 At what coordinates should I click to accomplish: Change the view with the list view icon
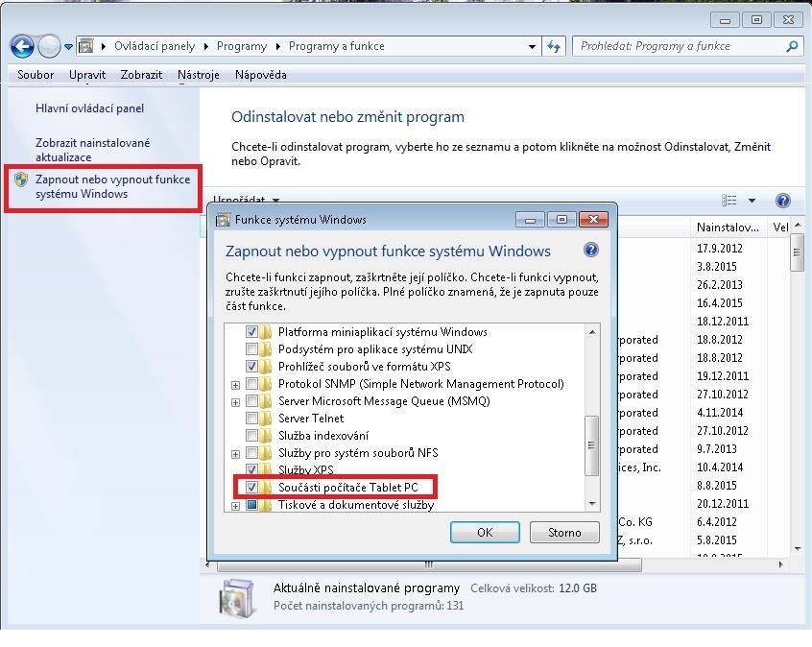[x=728, y=200]
